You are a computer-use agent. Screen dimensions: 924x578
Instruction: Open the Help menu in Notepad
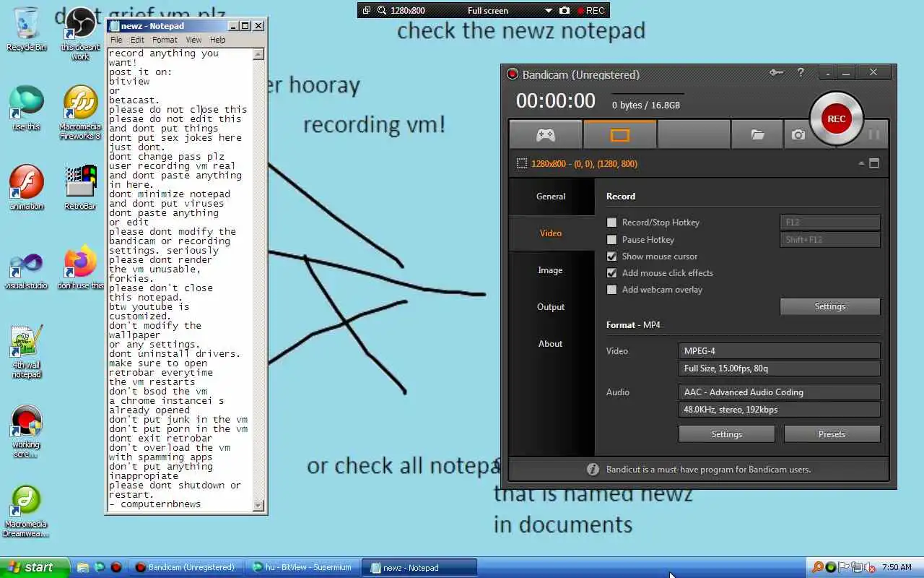217,40
